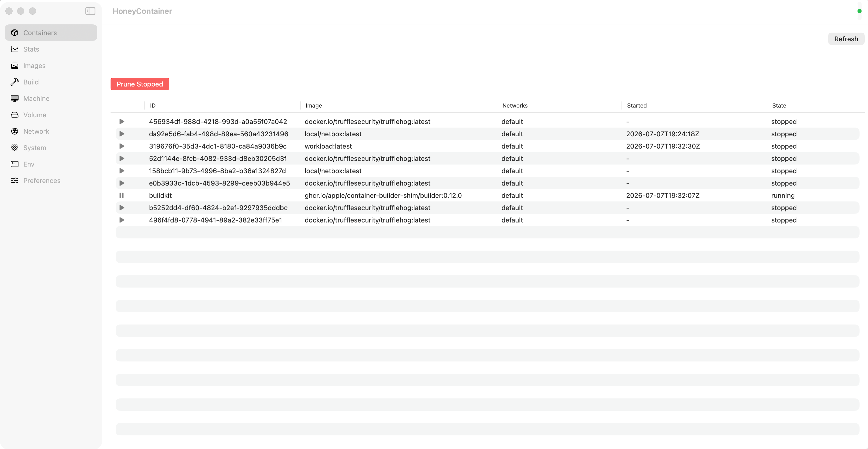This screenshot has height=449, width=868.
Task: Click the Preferences sliders icon
Action: point(14,180)
